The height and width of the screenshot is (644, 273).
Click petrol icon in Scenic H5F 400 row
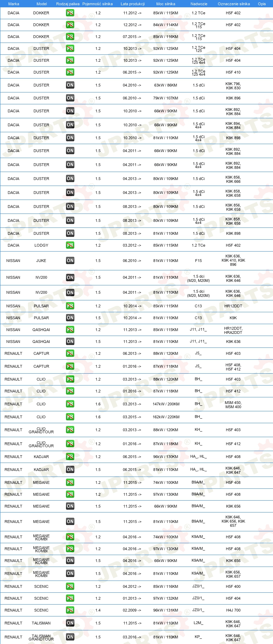[70, 586]
